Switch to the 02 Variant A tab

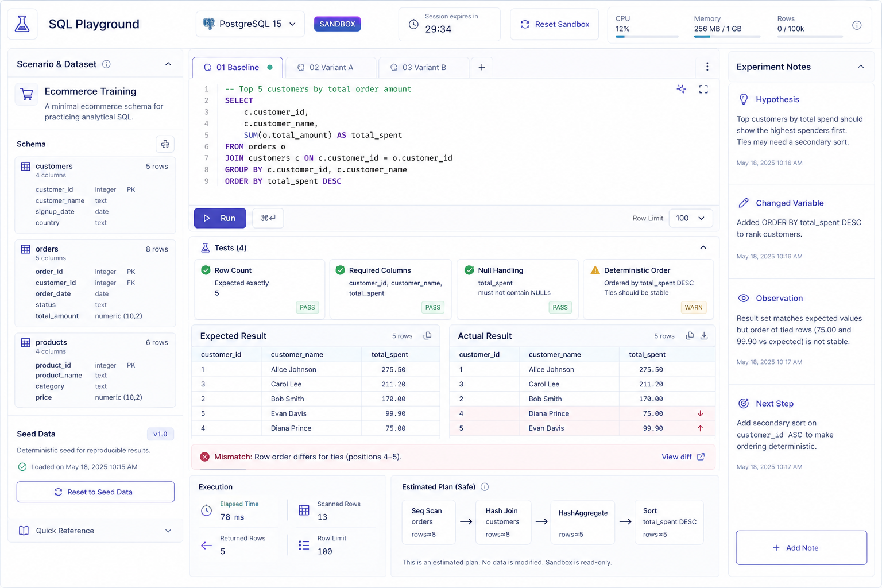coord(331,68)
